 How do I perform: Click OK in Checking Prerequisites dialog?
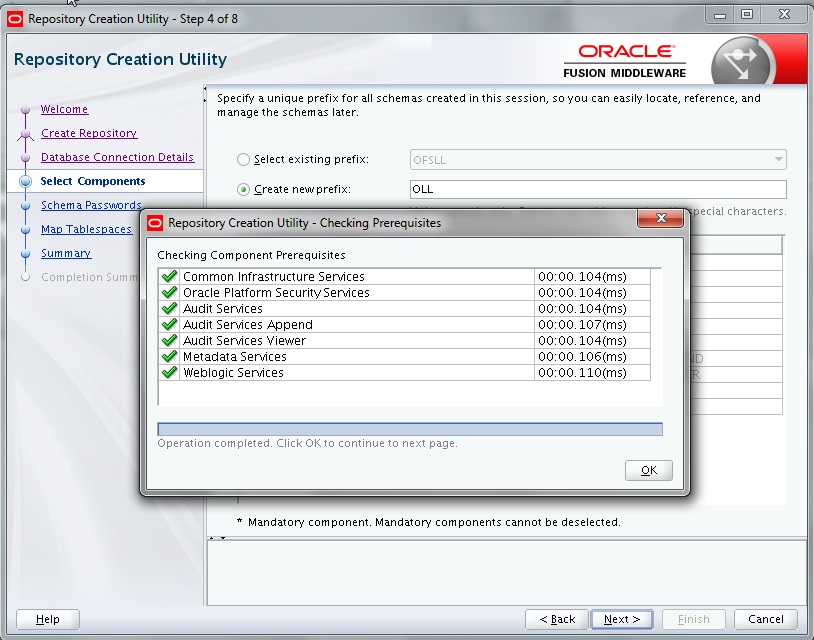click(648, 470)
